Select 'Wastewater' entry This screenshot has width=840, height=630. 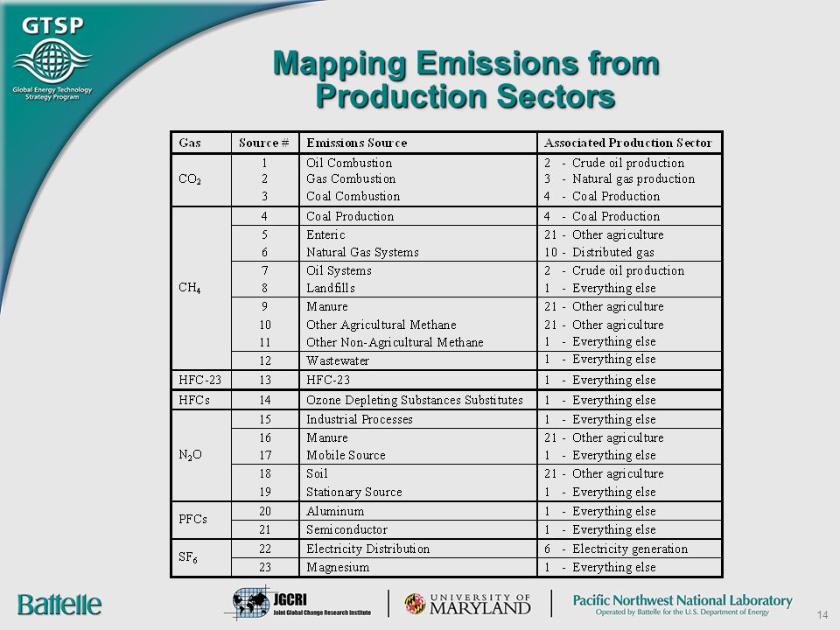coord(338,360)
